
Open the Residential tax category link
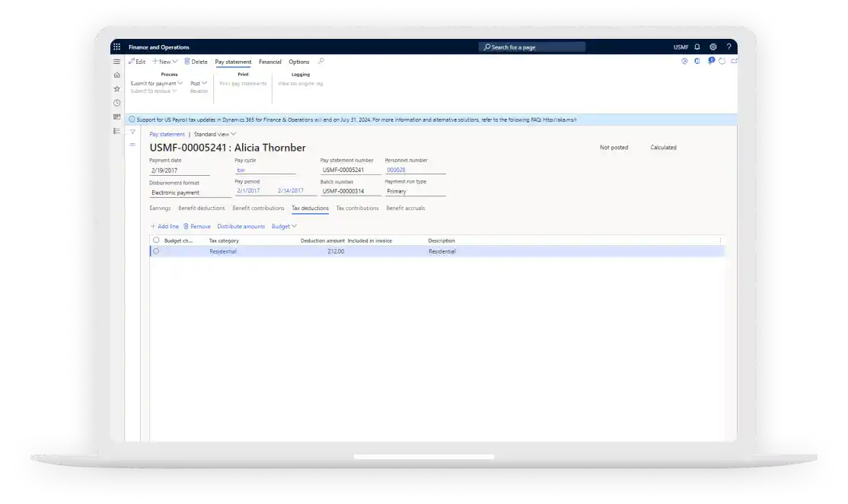[x=223, y=251]
